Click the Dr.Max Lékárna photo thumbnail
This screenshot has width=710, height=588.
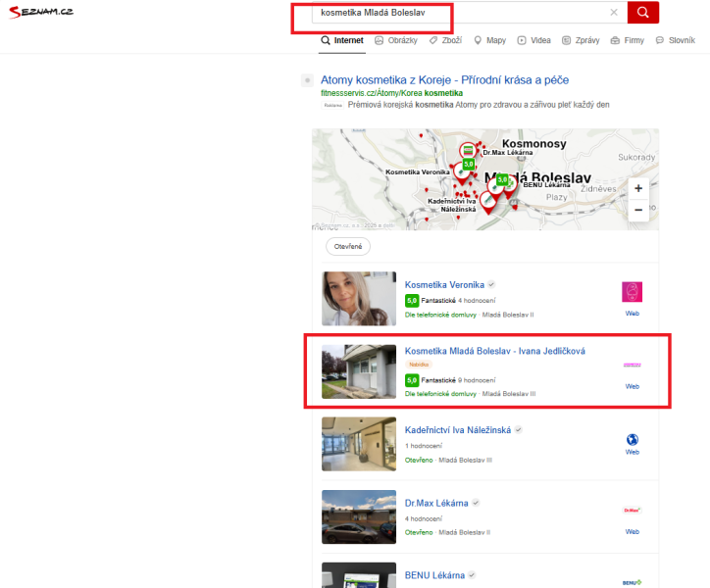click(x=359, y=516)
